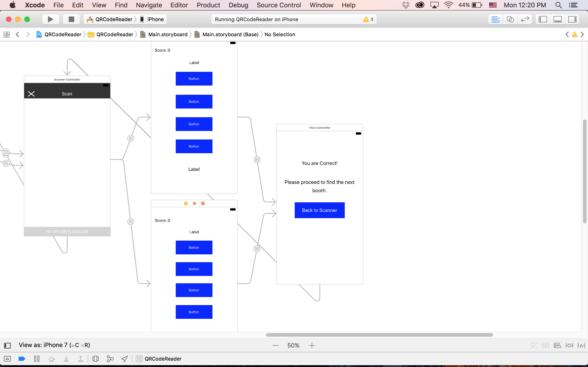The height and width of the screenshot is (367, 588).
Task: Open the Assistant editor (overlapping circles)
Action: click(510, 19)
